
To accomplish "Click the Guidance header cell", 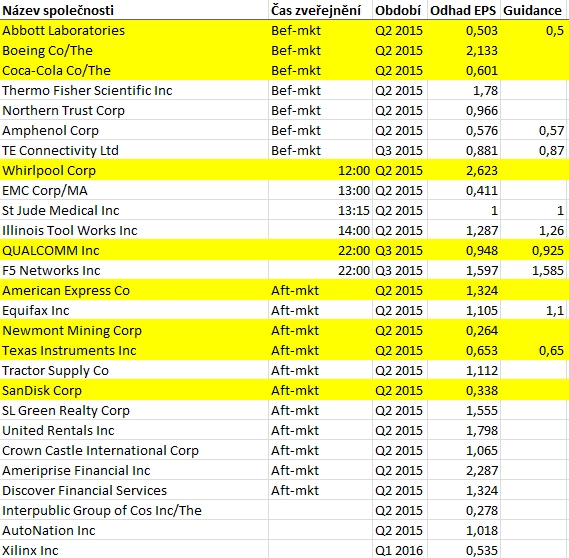I will click(534, 10).
